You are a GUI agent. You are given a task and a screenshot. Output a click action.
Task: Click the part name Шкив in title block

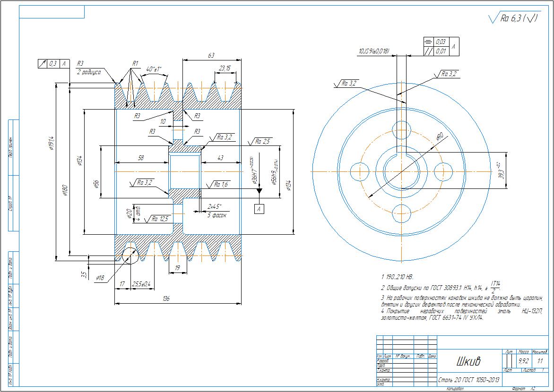[468, 362]
